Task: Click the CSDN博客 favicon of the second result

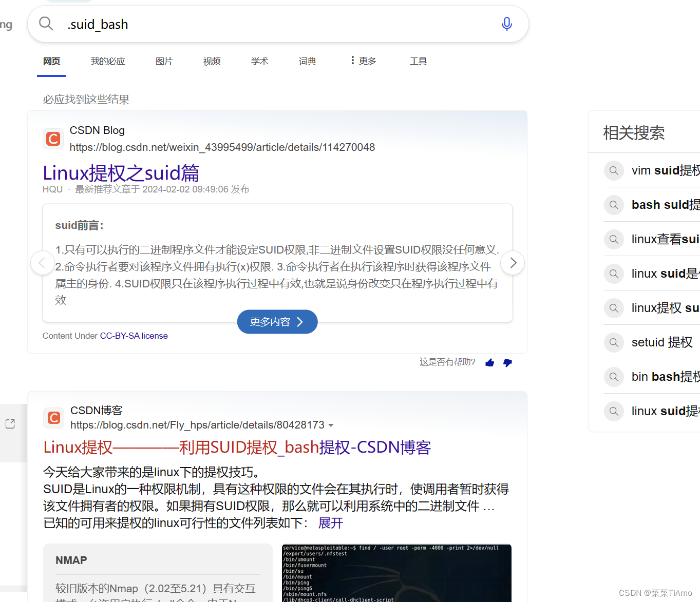Action: pyautogui.click(x=53, y=418)
